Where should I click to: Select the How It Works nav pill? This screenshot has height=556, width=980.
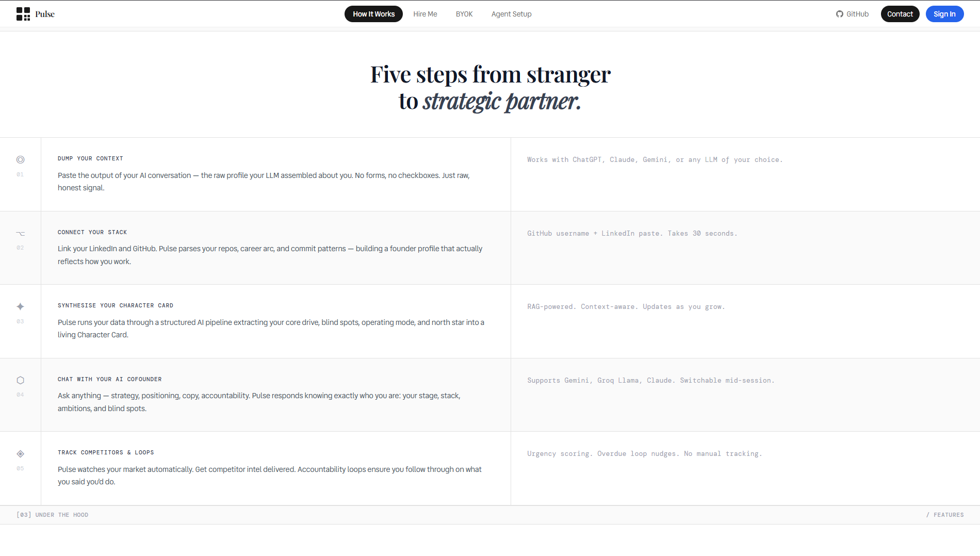[373, 14]
